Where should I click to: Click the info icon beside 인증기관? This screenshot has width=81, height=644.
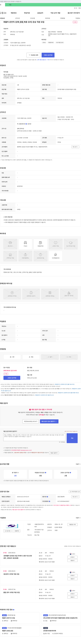[x=47, y=497]
